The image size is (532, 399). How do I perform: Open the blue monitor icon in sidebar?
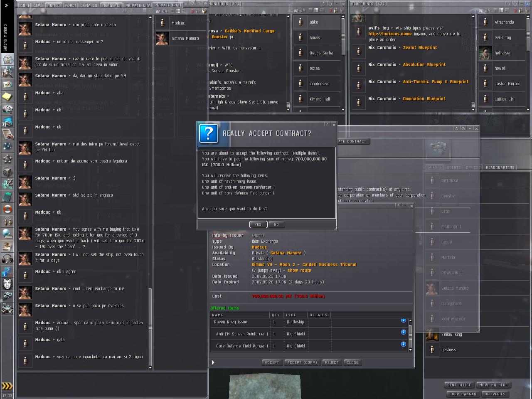7,122
